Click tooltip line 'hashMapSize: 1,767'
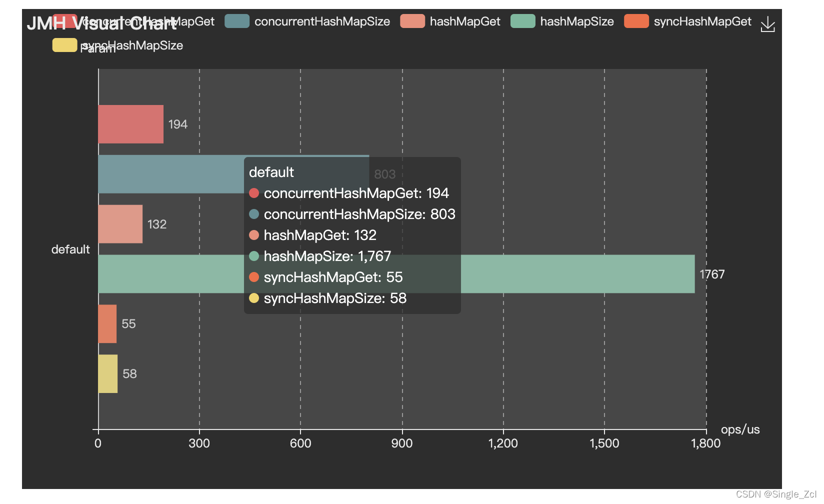 coord(320,256)
